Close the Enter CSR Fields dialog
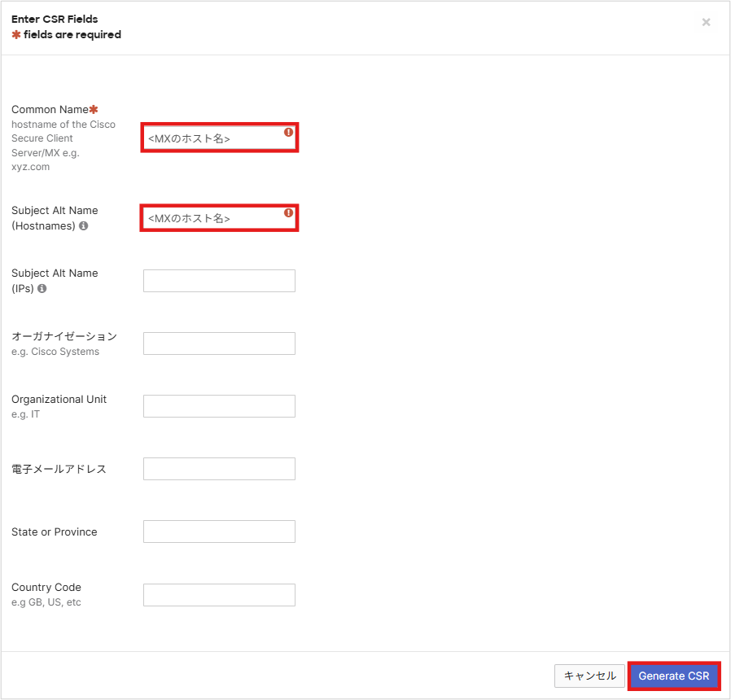Image resolution: width=731 pixels, height=700 pixels. (x=706, y=22)
